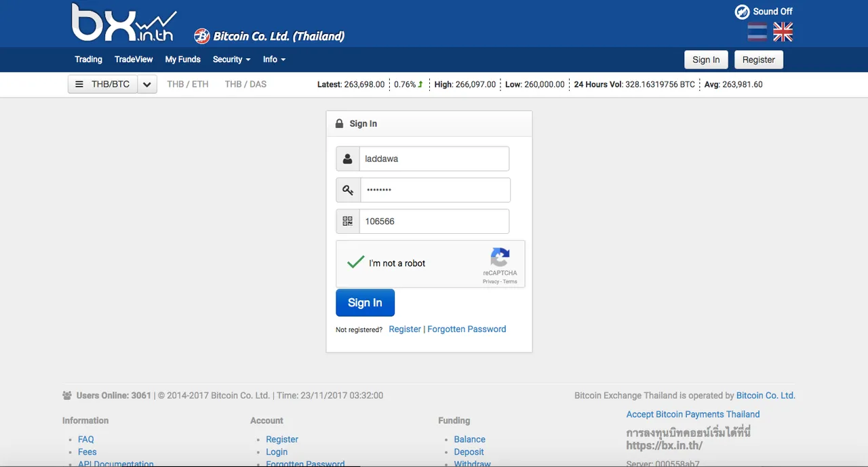This screenshot has height=467, width=868.
Task: Expand the Info dropdown menu
Action: 274,60
